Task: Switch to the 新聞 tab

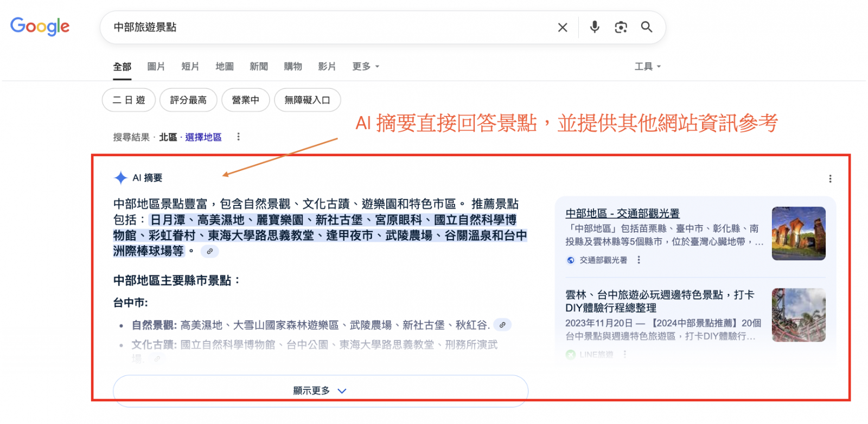Action: pos(259,67)
